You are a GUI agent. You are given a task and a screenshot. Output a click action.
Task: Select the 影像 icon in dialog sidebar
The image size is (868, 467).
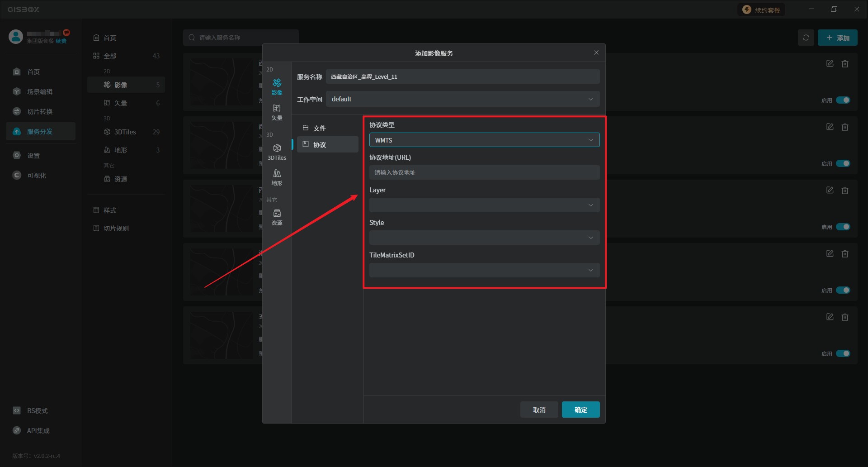coord(277,86)
